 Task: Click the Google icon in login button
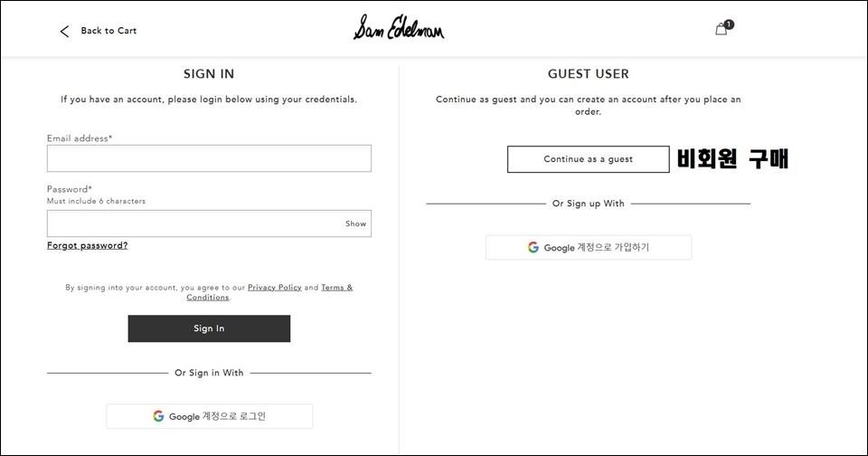point(158,416)
